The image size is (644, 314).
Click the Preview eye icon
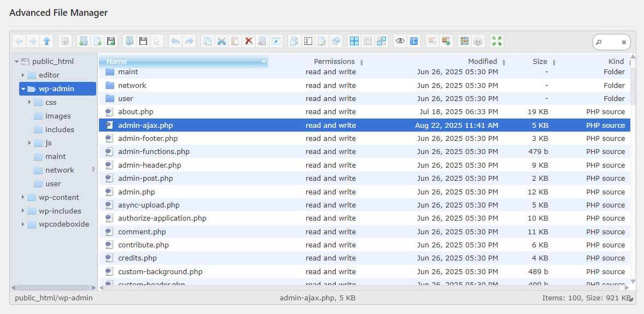400,41
